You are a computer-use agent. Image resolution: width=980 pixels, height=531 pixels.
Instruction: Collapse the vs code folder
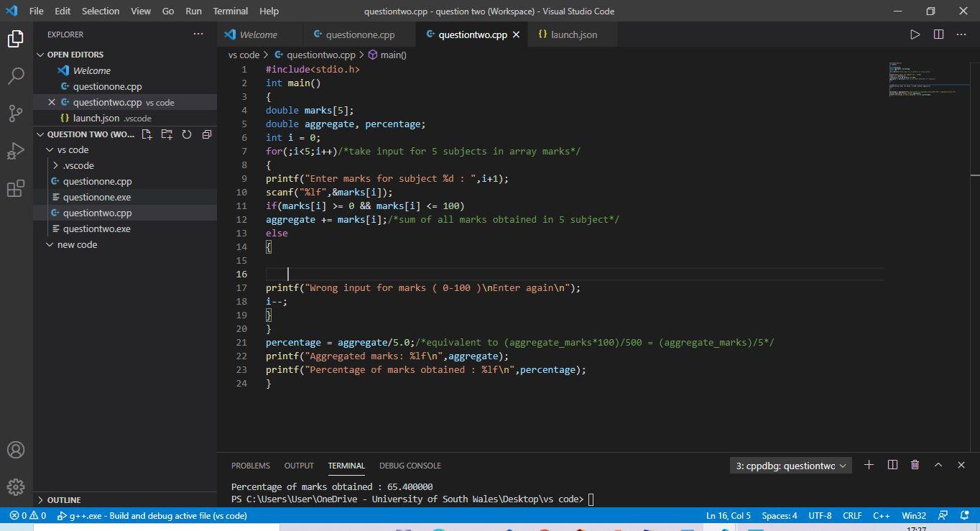click(x=50, y=150)
